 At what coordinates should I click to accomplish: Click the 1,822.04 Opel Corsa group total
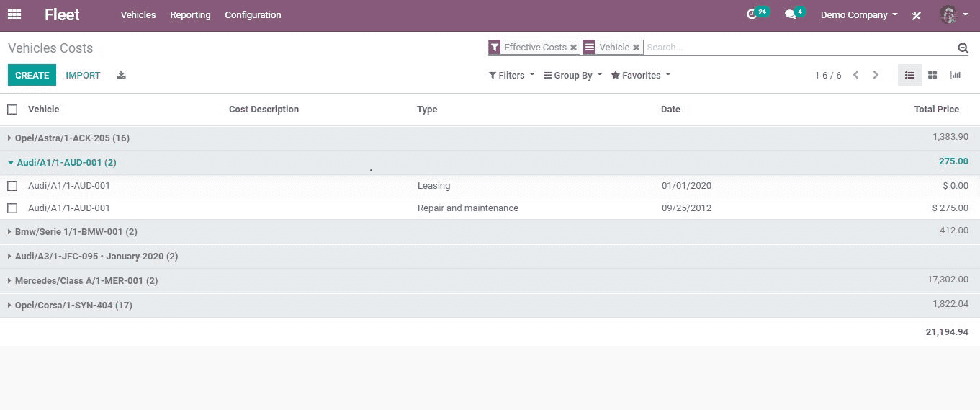(x=950, y=304)
